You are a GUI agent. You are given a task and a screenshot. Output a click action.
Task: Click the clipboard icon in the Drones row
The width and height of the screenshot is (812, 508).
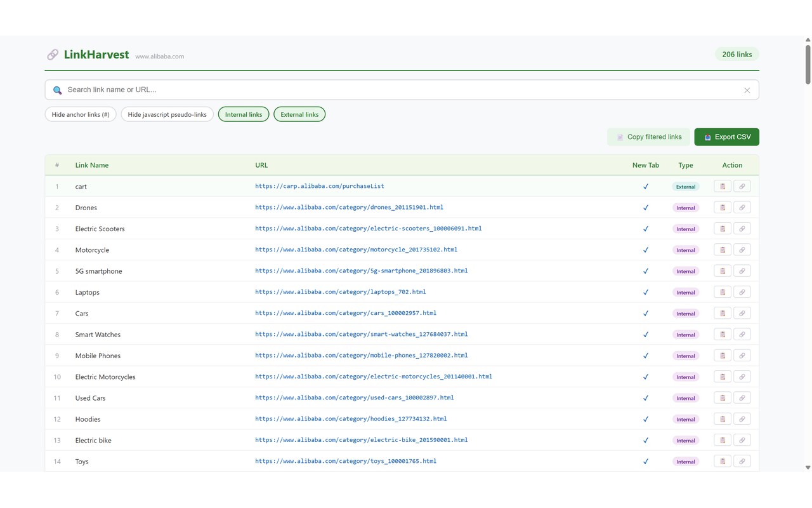(723, 208)
